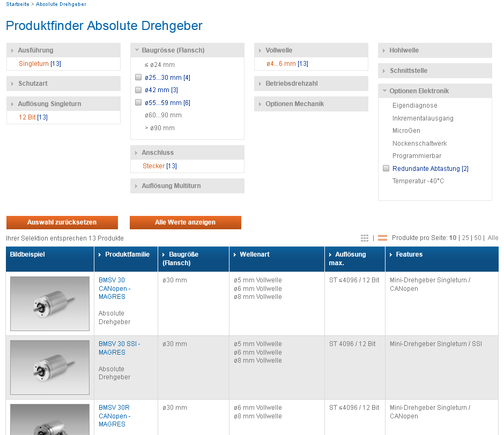Click BMSV 30 CANopen product thumbnail
Screen dimensions: 504x435
coord(50,304)
